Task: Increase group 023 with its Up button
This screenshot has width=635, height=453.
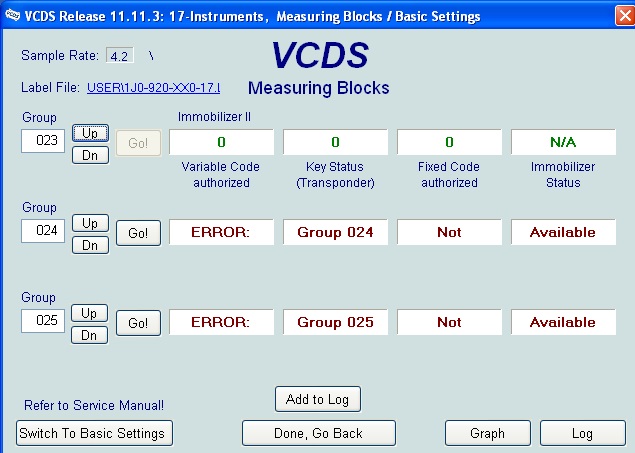Action: point(90,133)
